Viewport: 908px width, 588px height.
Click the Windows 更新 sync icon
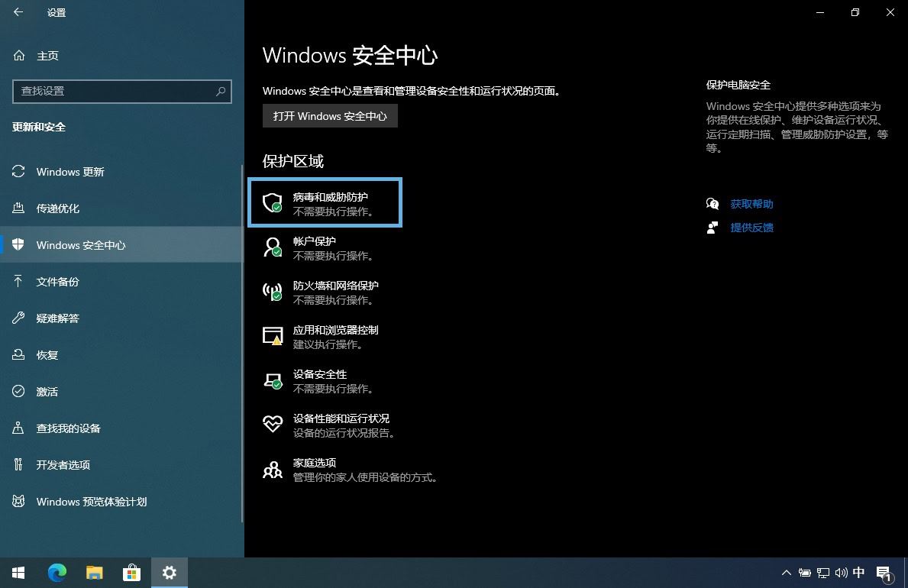coord(18,172)
